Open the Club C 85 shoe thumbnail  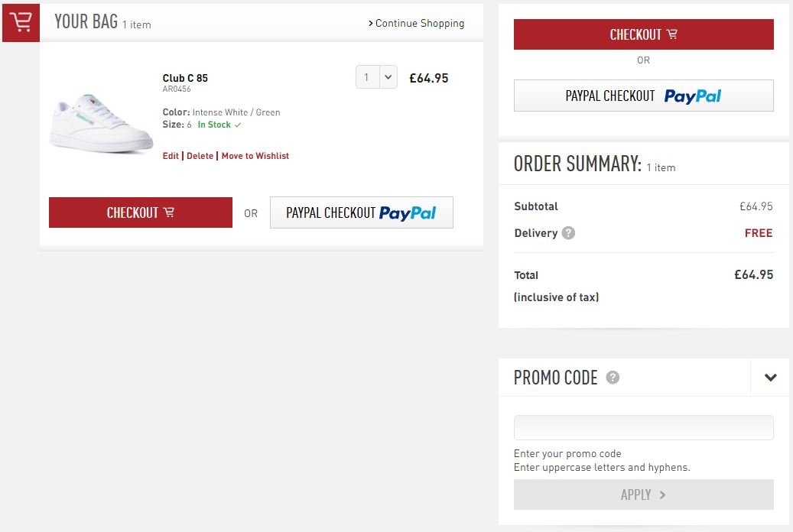coord(101,122)
